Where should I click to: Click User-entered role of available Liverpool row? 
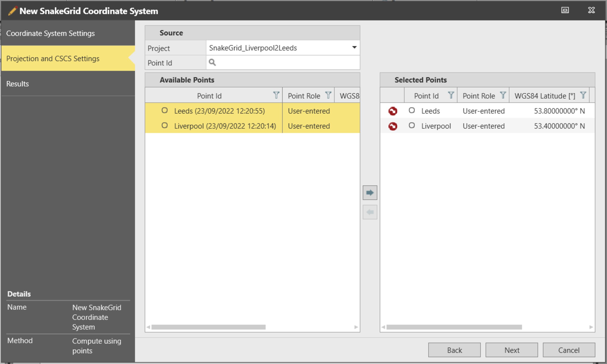[x=309, y=126]
